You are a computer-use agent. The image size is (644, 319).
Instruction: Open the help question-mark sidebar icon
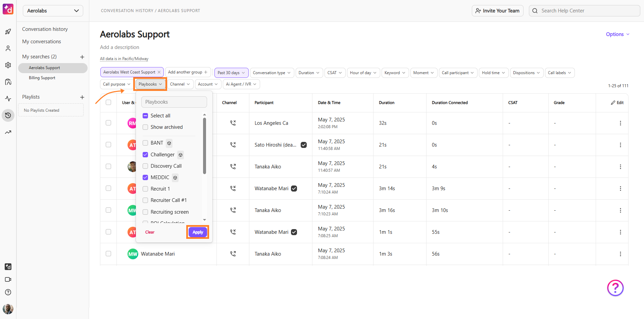coord(8,292)
